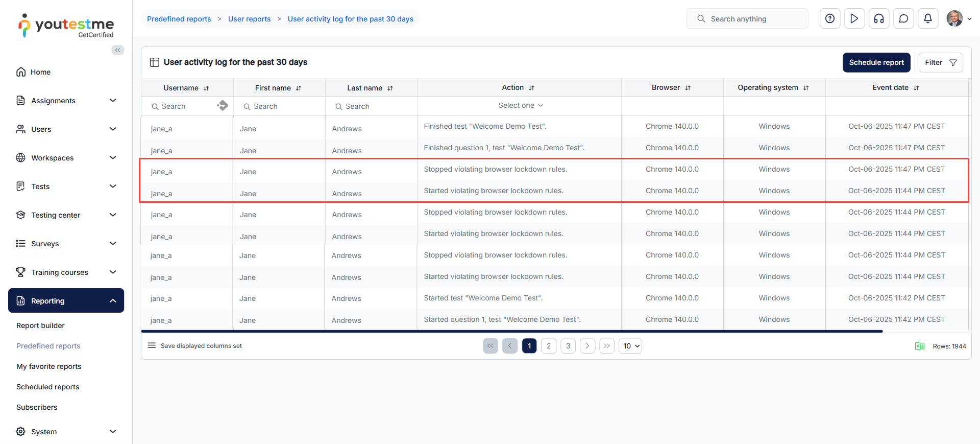Open the chat messages icon
Image resolution: width=980 pixels, height=444 pixels.
pyautogui.click(x=903, y=19)
